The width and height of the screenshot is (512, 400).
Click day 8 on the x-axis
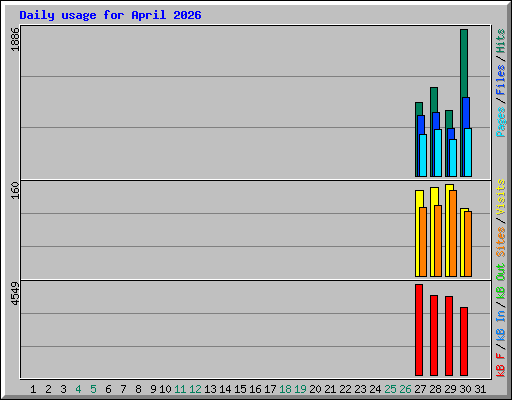point(138,389)
